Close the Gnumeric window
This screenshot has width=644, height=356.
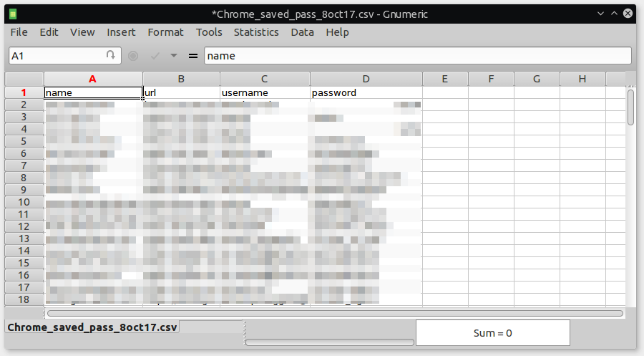(x=628, y=14)
